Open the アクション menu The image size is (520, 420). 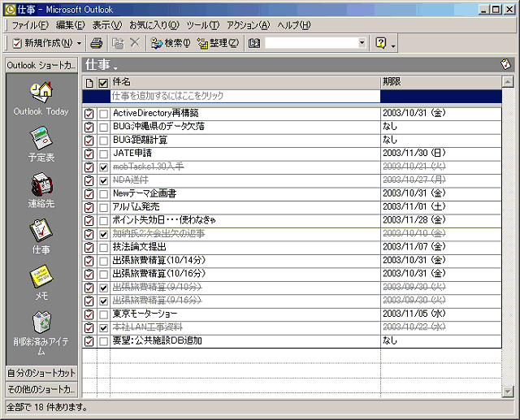click(249, 25)
